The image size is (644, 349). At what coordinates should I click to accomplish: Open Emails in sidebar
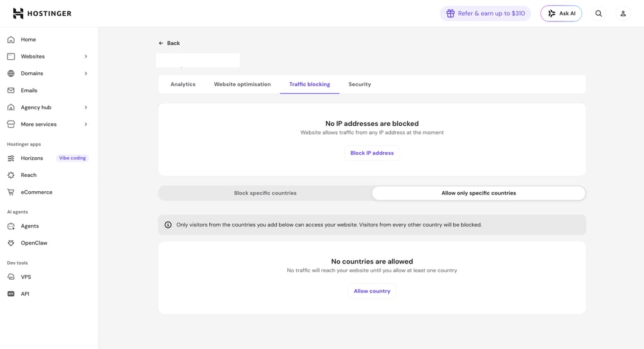[29, 91]
